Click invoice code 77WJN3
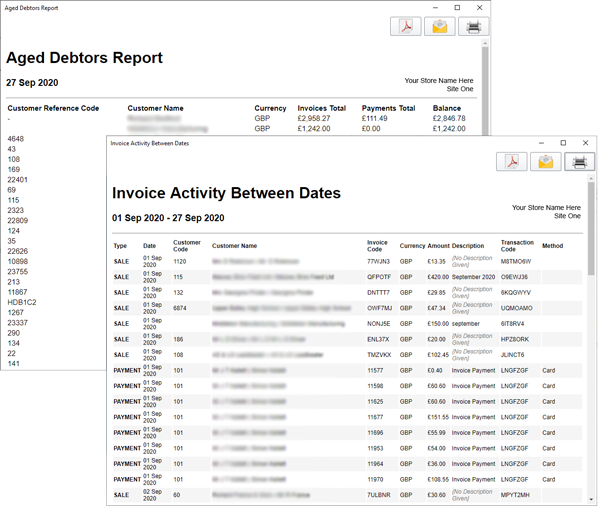 coord(378,261)
